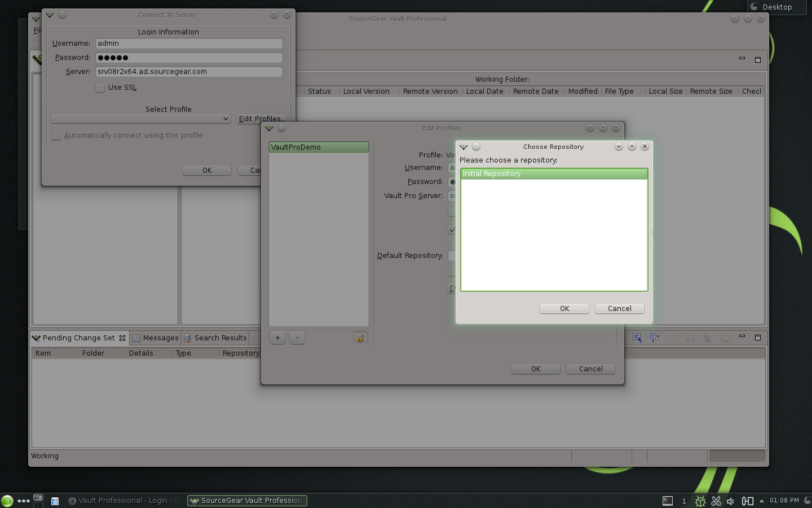Screen dimensions: 812x508
Task: Click the minus button to remove a profile
Action: (x=297, y=338)
